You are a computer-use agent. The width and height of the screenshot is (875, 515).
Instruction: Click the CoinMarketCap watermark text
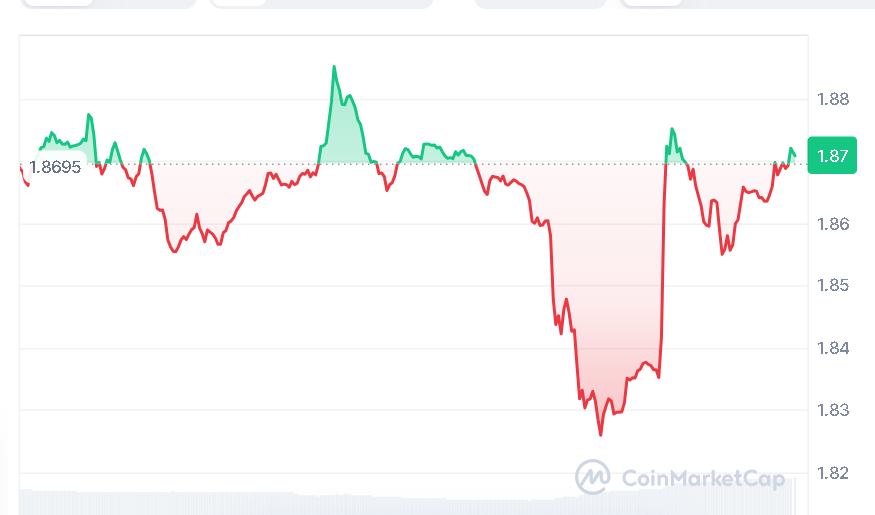pyautogui.click(x=702, y=478)
